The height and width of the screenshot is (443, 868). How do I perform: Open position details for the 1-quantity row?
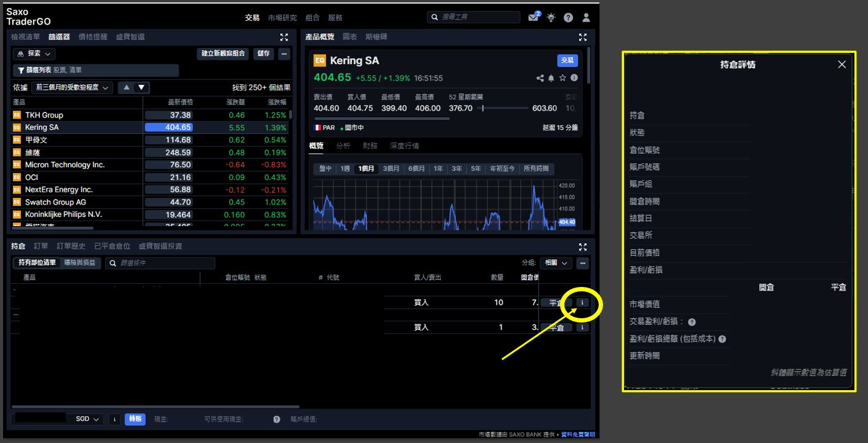pos(583,327)
